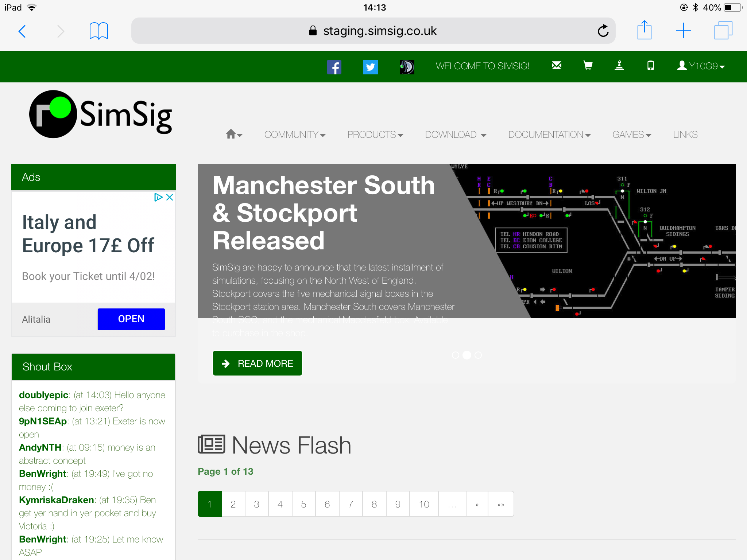This screenshot has width=747, height=560.
Task: Go to the LINKS page
Action: click(685, 135)
